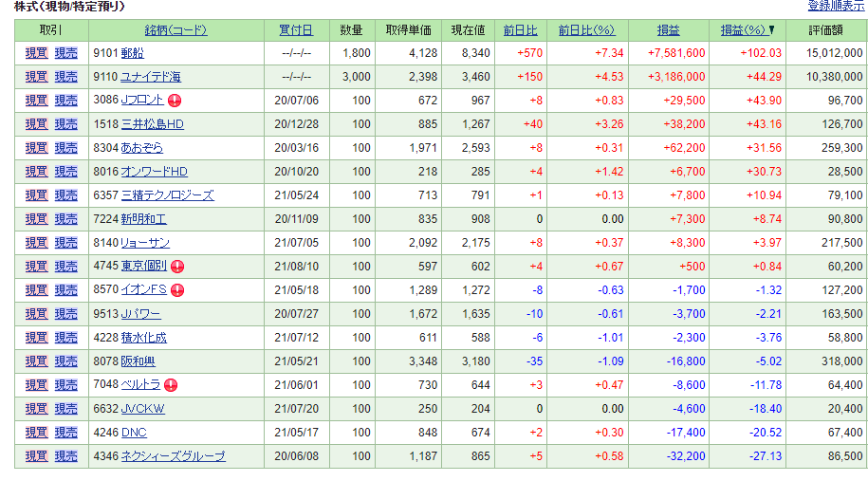The image size is (868, 481).
Task: Open the イオンFS stock link
Action: tap(143, 290)
